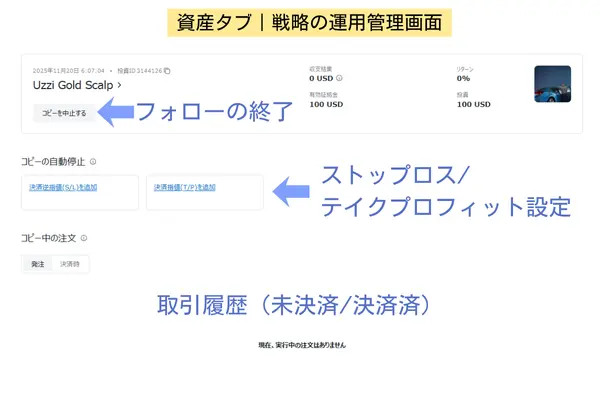600x400 pixels.
Task: Click the 2025年11月20日 timestamp
Action: pyautogui.click(x=67, y=71)
